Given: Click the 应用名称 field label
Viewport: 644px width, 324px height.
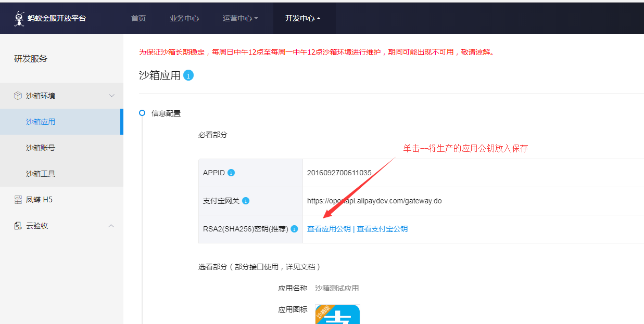Looking at the screenshot, I should point(293,288).
